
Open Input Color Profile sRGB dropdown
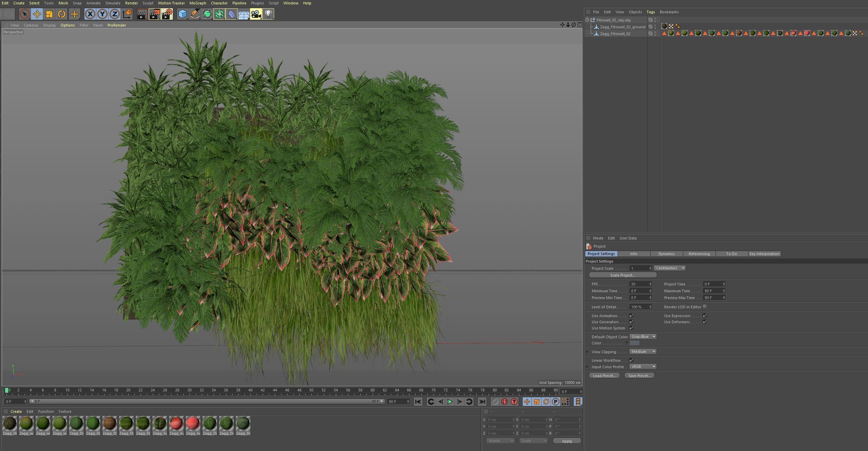point(643,367)
